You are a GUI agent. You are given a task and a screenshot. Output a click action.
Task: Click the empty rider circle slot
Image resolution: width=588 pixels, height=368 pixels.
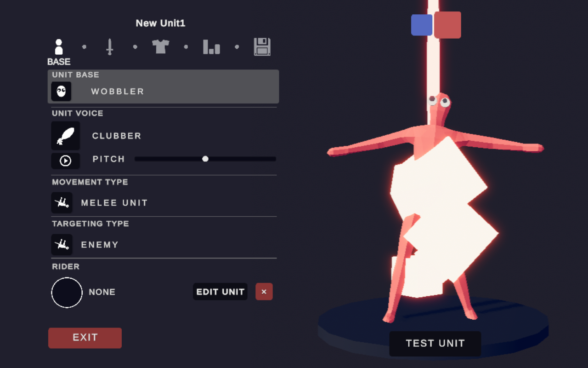tap(67, 292)
